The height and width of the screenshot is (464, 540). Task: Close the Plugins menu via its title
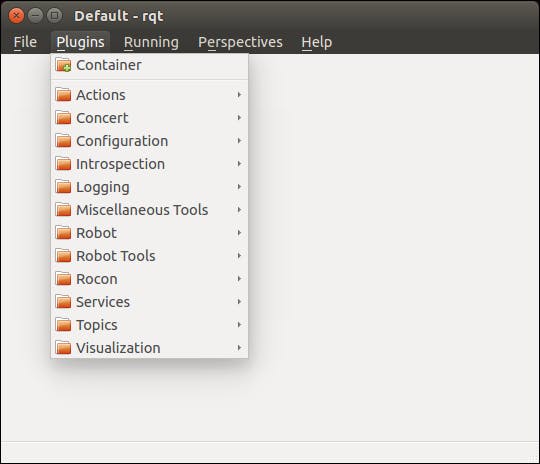(x=80, y=42)
